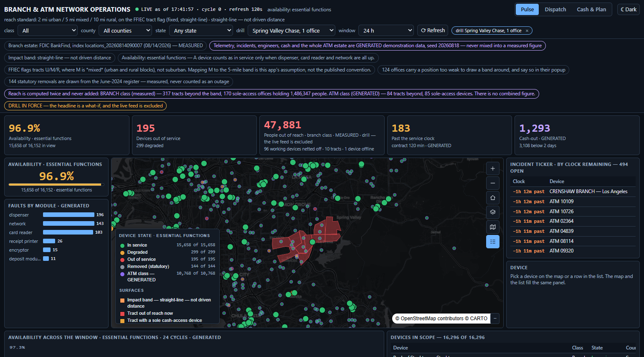Viewport: 644px width, 357px height.
Task: Click the DRILL IN FORCE notice chip
Action: tap(86, 106)
